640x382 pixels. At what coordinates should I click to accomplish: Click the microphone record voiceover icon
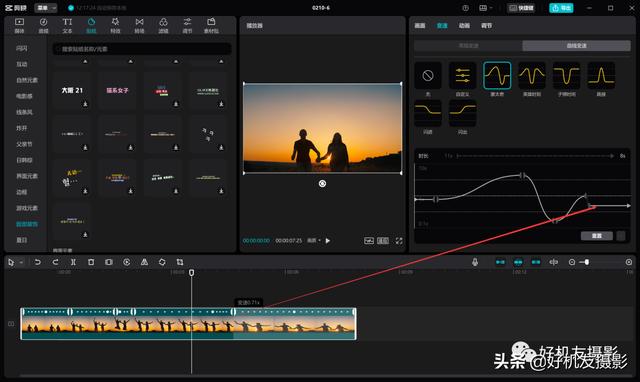pyautogui.click(x=475, y=262)
